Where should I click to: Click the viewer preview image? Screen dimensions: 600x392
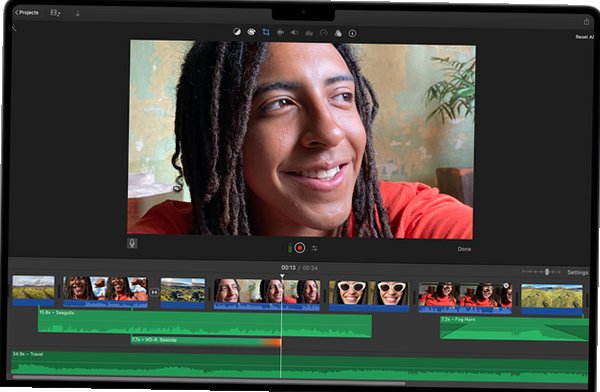pos(301,138)
